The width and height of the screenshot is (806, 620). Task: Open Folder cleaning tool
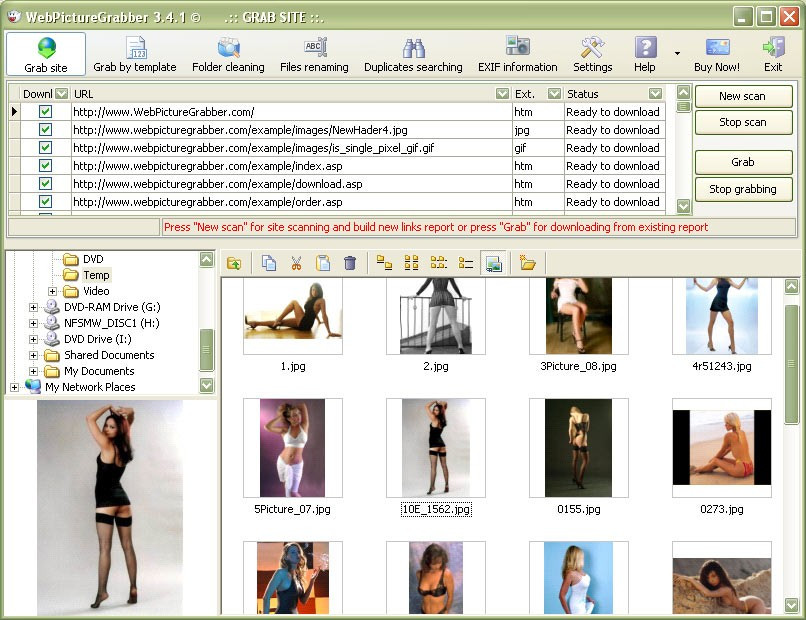(x=228, y=54)
